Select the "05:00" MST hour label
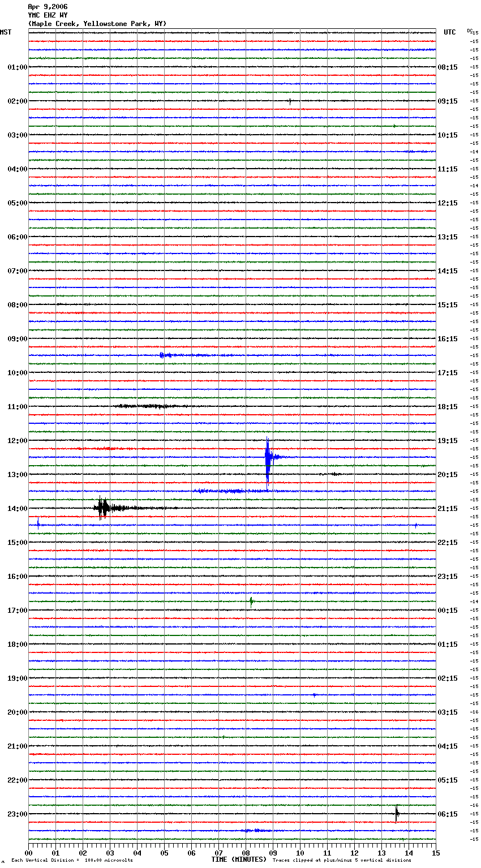Screen dimensions: 481x868 click(x=17, y=203)
